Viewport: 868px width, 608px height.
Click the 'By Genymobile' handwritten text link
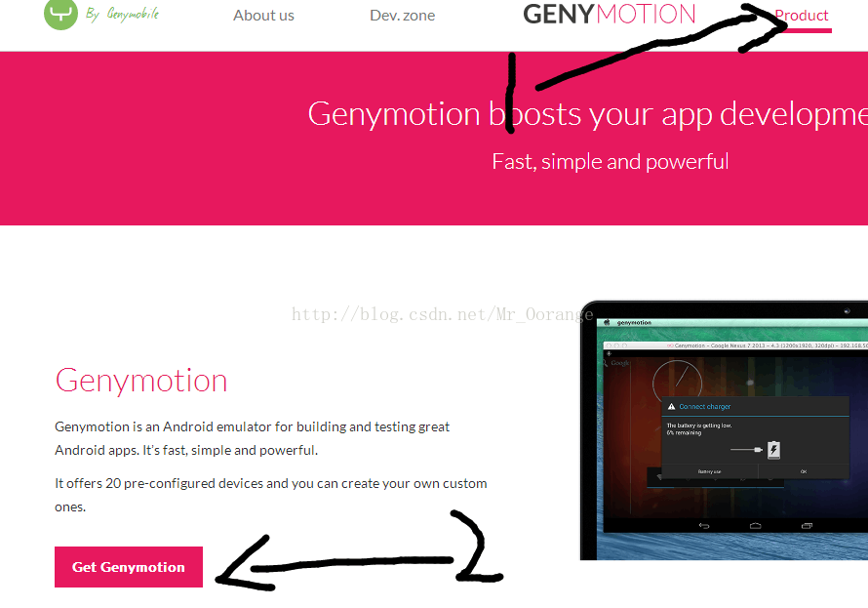coord(122,14)
